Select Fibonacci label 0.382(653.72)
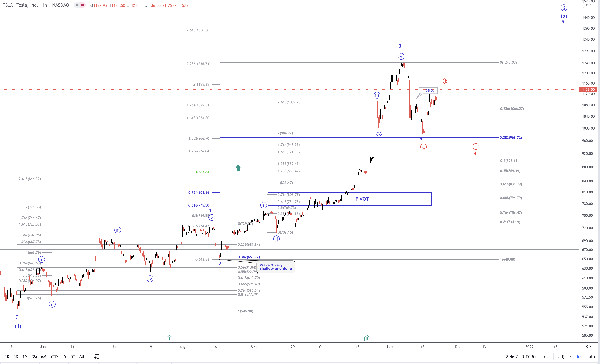Image resolution: width=600 pixels, height=364 pixels. tap(249, 257)
